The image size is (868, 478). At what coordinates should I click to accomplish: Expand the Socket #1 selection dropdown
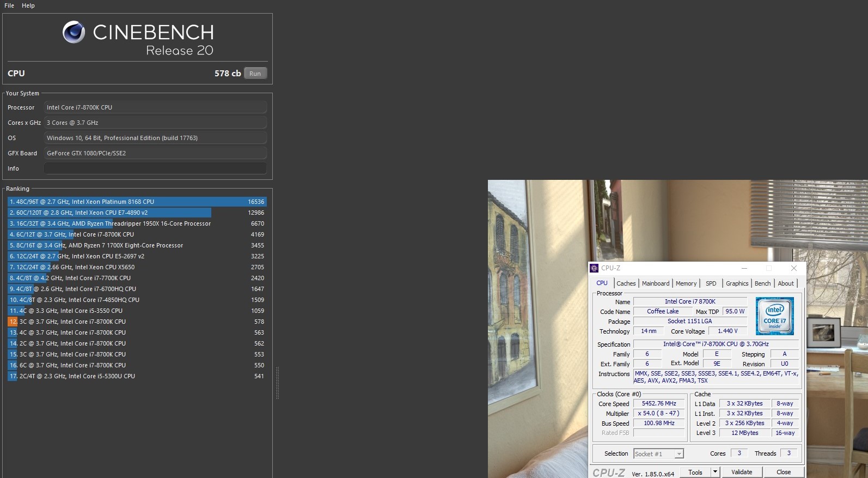coord(678,454)
